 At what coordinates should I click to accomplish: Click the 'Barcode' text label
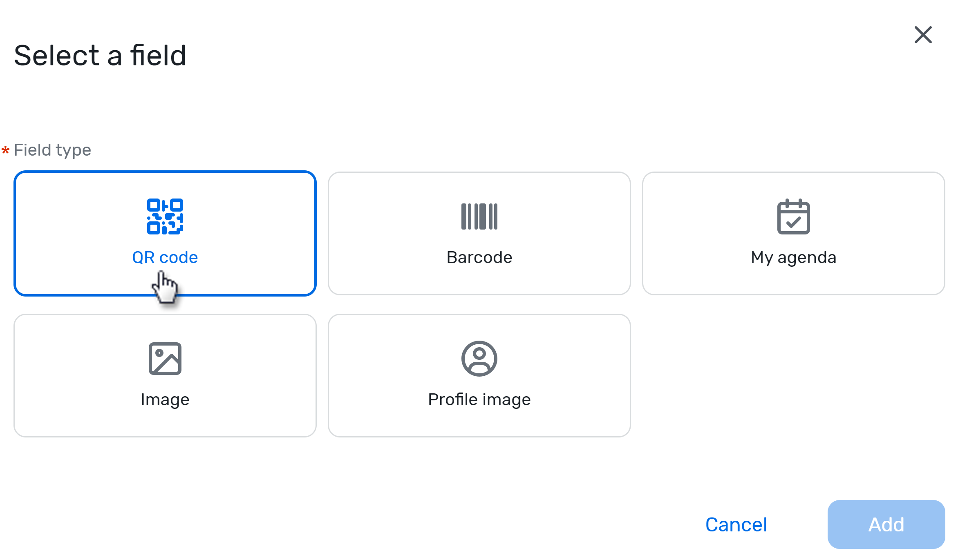pos(479,258)
